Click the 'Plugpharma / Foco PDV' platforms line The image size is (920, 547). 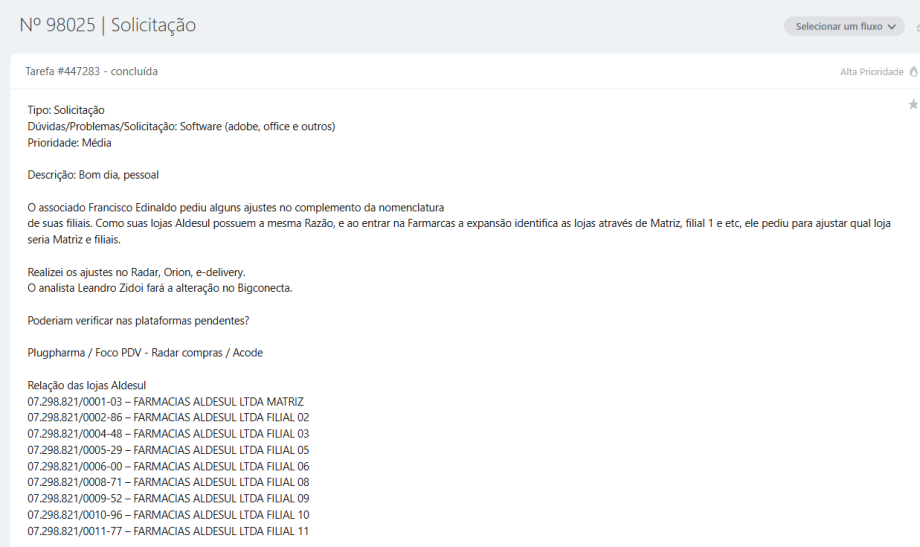[x=145, y=353]
